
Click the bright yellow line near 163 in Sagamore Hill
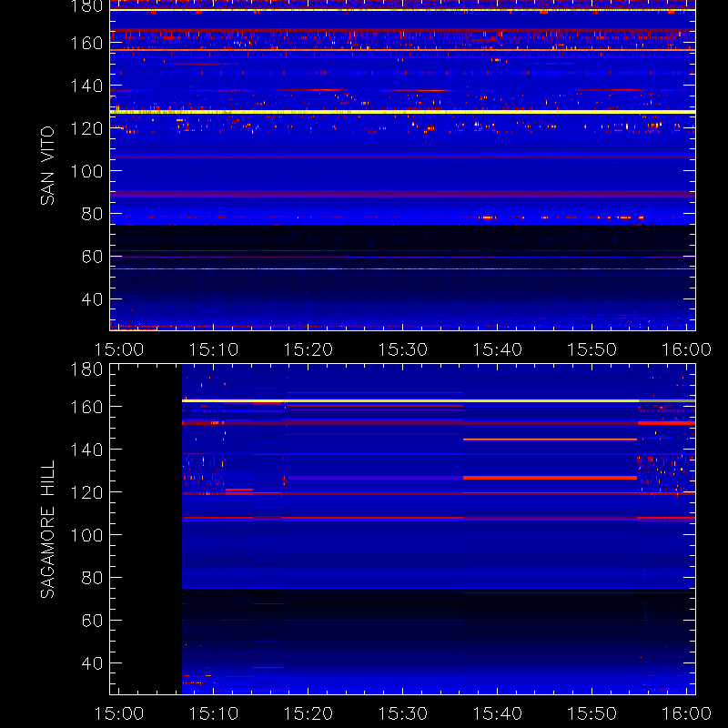[439, 400]
